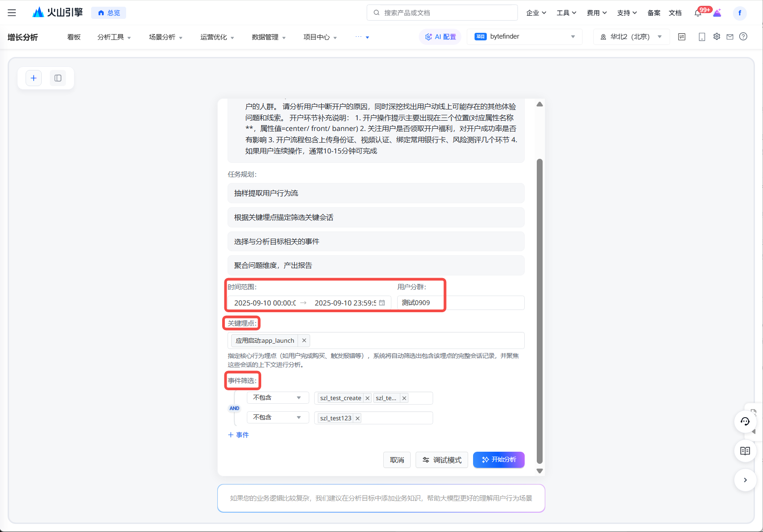Viewport: 763px width, 532px height.
Task: Focus the bottom analysis prompt input
Action: coord(381,498)
